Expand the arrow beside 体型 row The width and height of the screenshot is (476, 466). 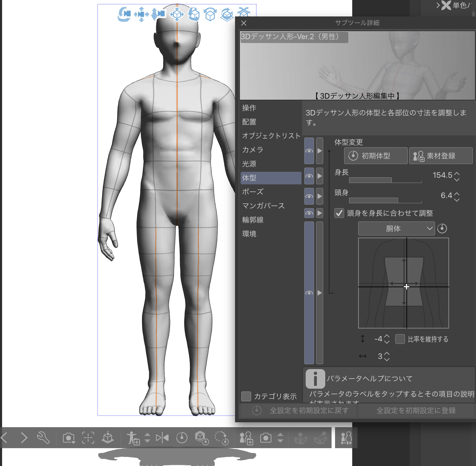click(320, 176)
